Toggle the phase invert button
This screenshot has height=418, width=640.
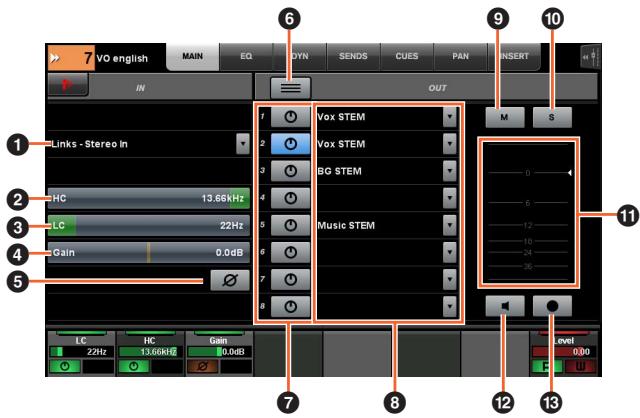click(230, 280)
